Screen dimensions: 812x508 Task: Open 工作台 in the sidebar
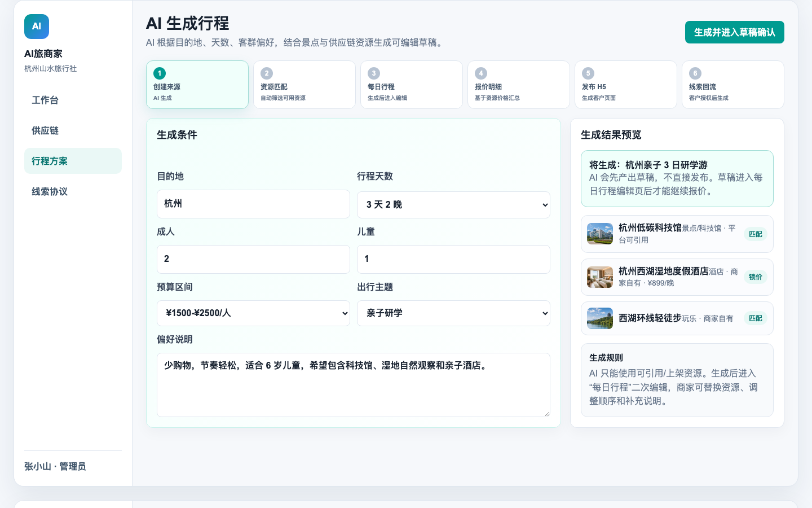73,100
